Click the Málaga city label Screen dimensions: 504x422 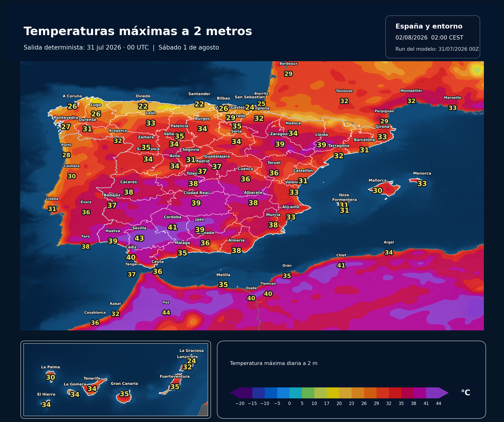(182, 243)
